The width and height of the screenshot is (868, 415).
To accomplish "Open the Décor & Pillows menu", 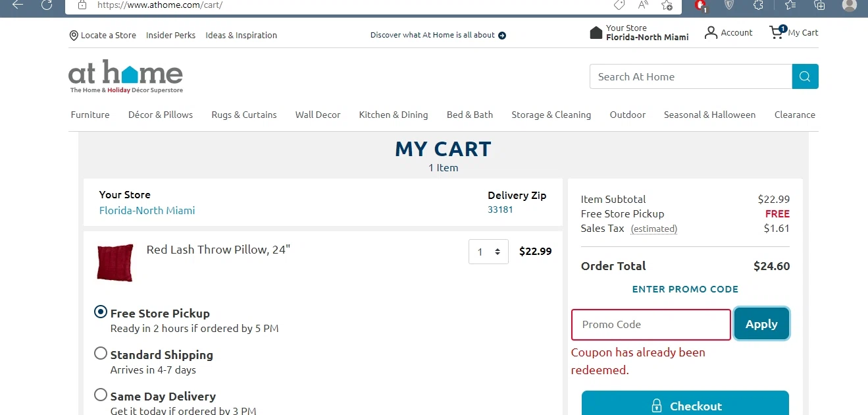I will pos(161,115).
